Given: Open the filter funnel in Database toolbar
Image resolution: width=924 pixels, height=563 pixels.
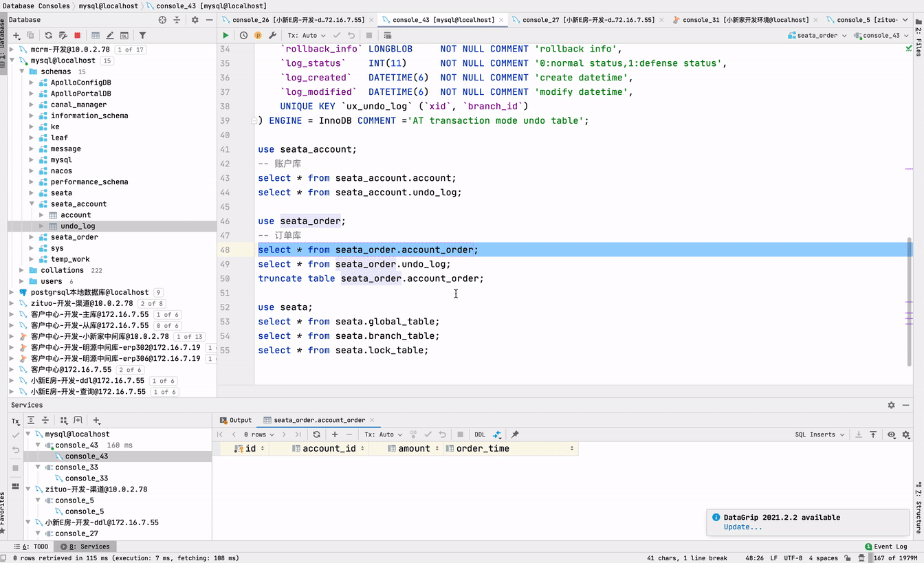Looking at the screenshot, I should pos(142,35).
